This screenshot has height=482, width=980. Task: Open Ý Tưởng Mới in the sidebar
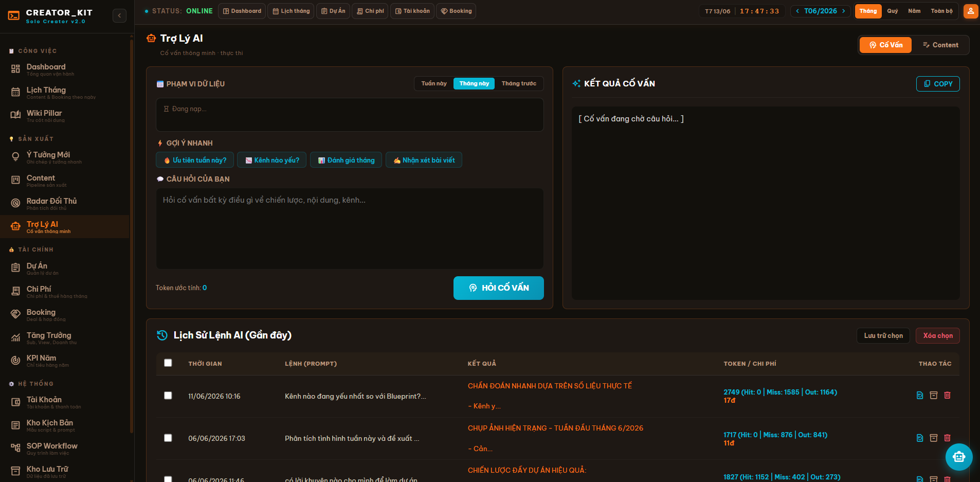[x=64, y=157]
